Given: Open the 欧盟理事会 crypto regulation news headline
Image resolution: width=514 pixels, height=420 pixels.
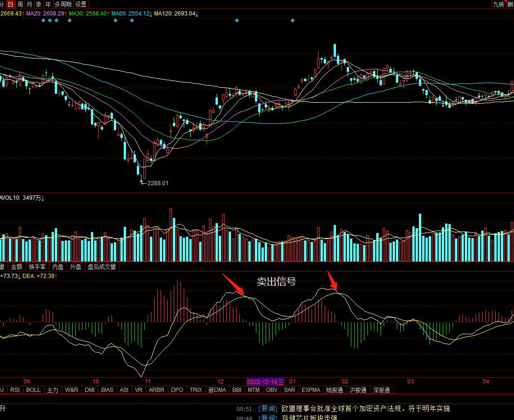Looking at the screenshot, I should pyautogui.click(x=365, y=409).
